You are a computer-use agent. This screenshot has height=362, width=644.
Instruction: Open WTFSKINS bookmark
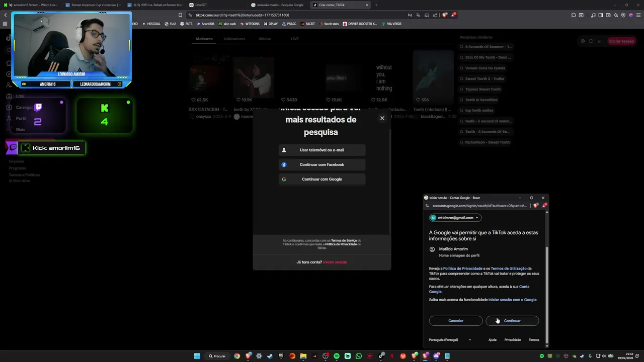[250, 24]
